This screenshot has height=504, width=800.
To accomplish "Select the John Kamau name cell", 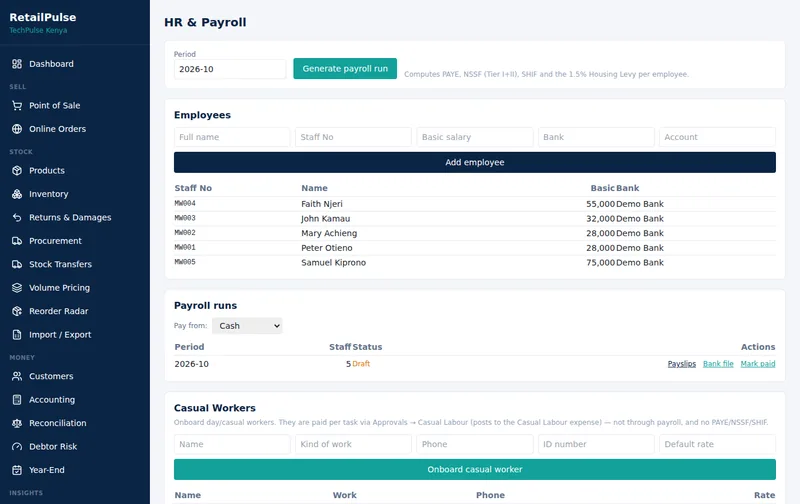I will tap(326, 219).
